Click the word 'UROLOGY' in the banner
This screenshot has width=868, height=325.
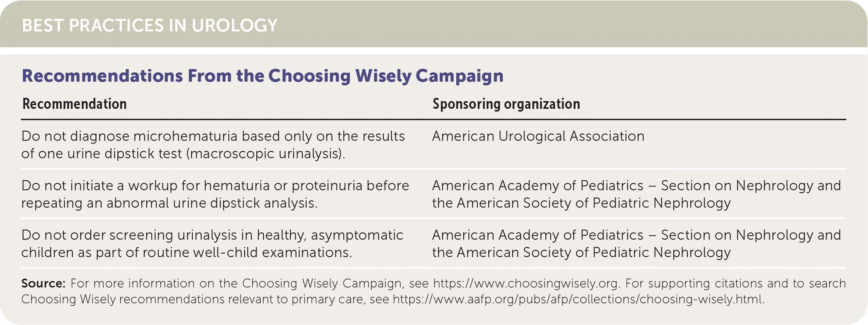pyautogui.click(x=235, y=26)
